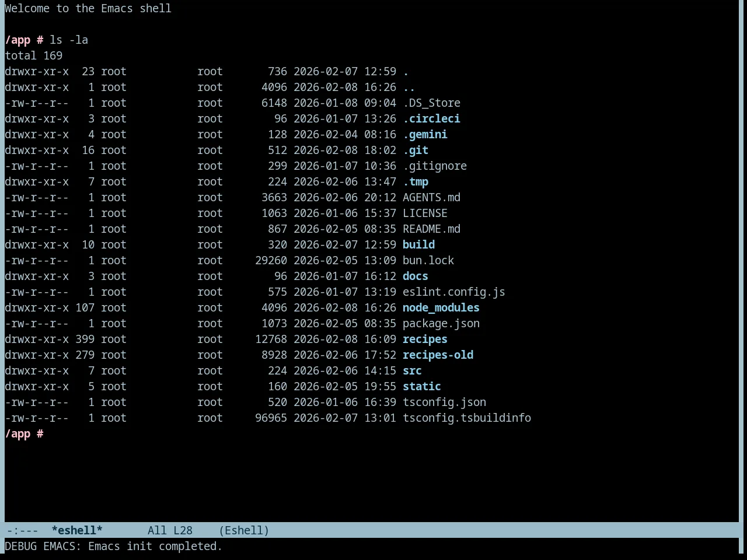Click the 12768 size value in recipes row
The width and height of the screenshot is (747, 560).
click(271, 339)
